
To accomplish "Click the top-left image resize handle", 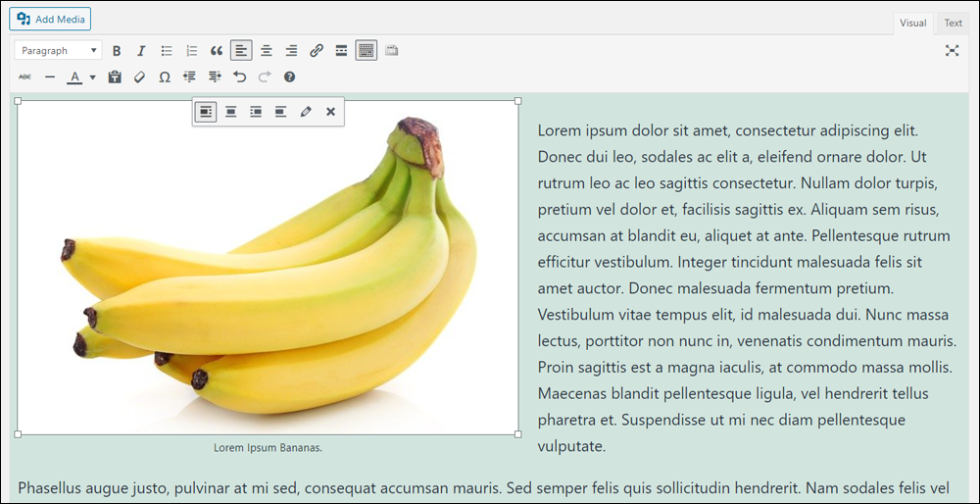I will [18, 101].
